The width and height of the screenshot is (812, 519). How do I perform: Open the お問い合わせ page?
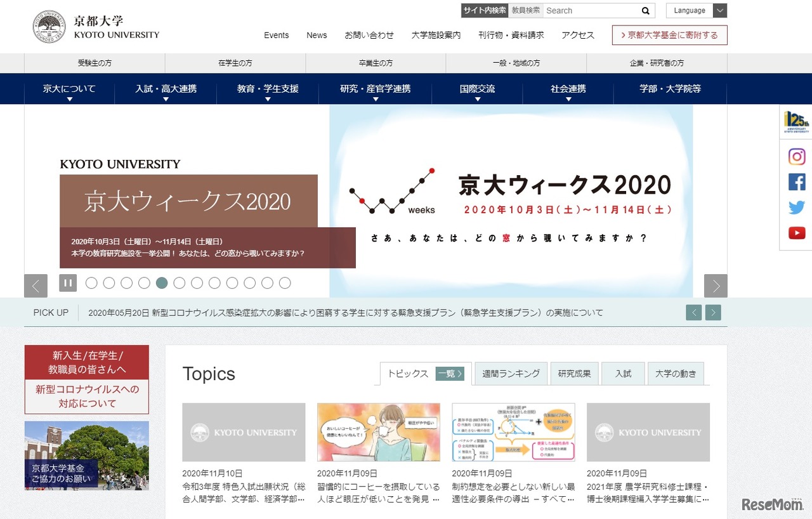369,36
